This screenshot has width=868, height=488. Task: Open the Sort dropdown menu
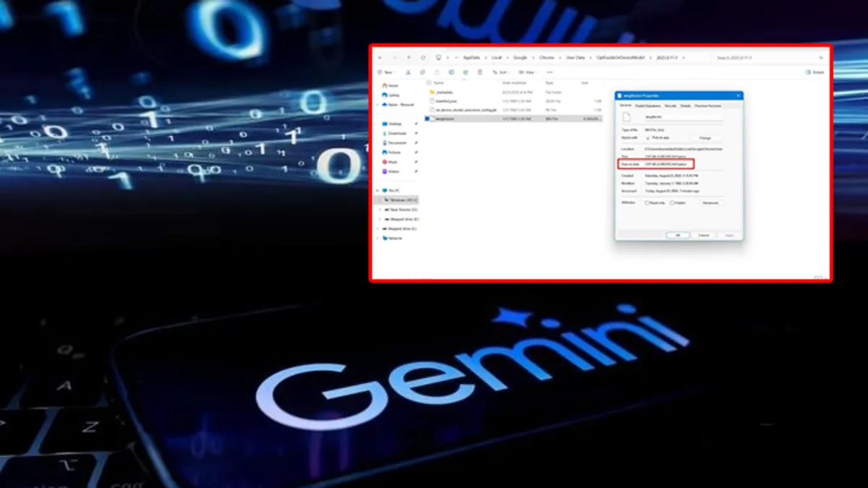[501, 72]
